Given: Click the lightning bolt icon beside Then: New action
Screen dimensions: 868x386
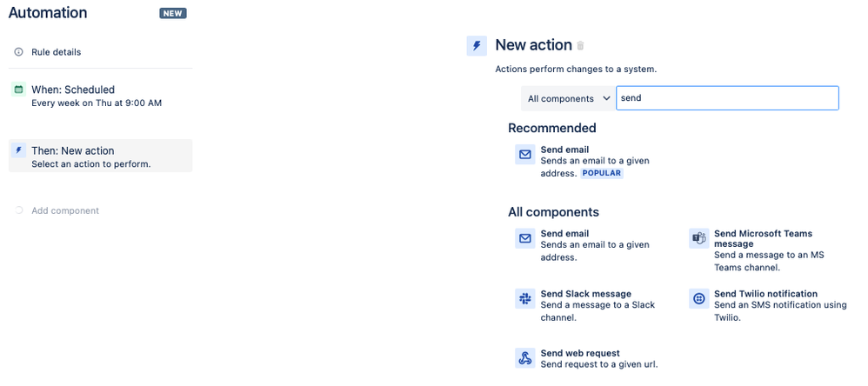Looking at the screenshot, I should 18,150.
